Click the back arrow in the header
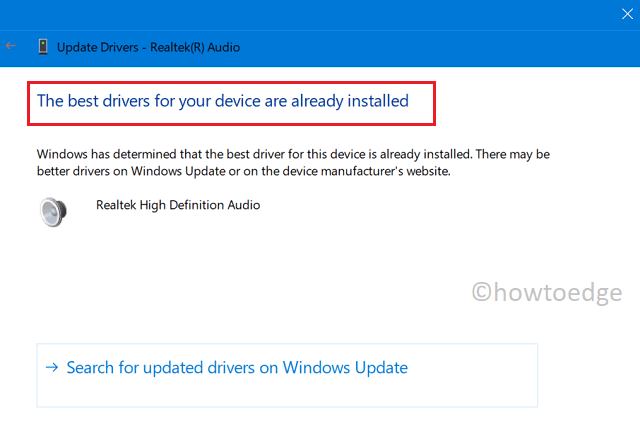 coord(11,46)
